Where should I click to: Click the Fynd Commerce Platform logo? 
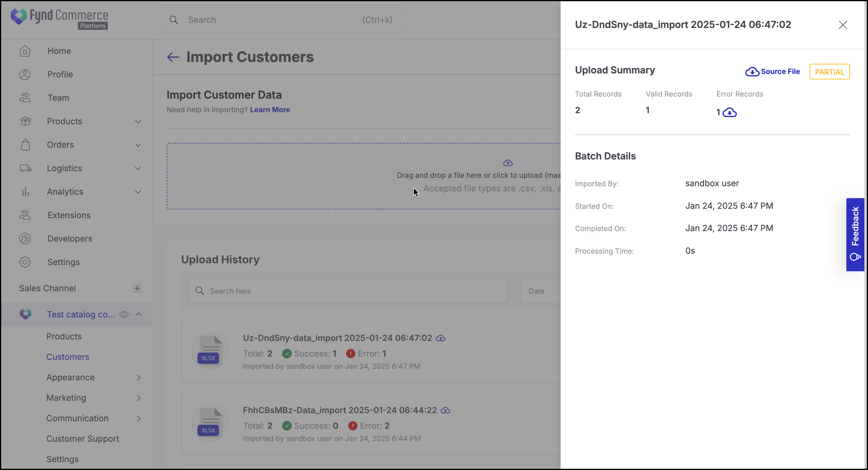[59, 19]
